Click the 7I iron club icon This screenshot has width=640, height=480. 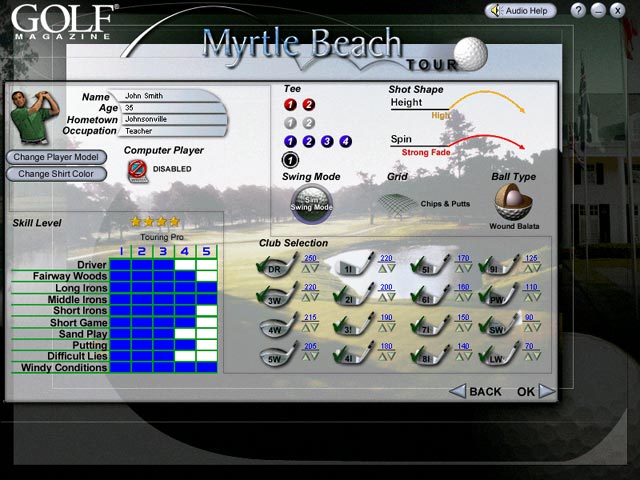(x=430, y=325)
